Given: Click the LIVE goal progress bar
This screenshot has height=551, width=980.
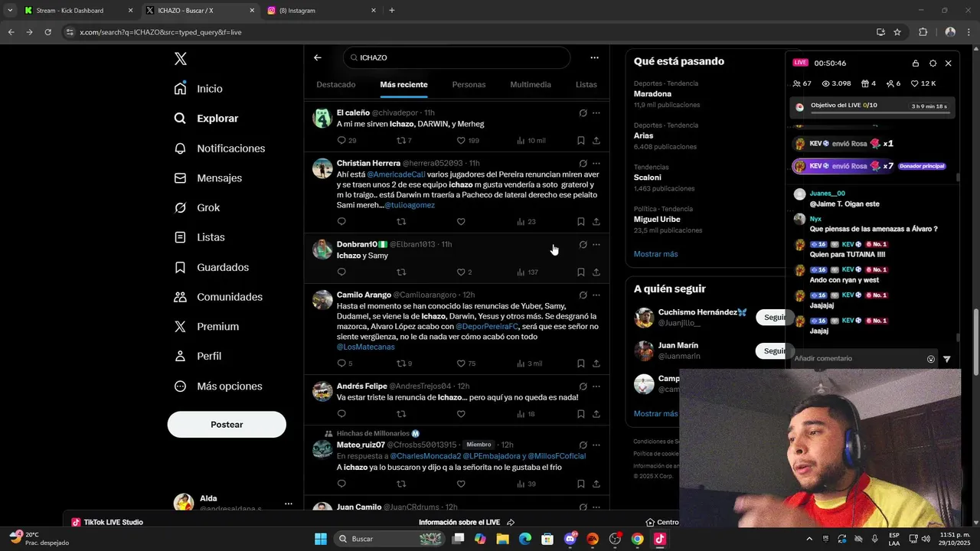Looking at the screenshot, I should pos(880,112).
